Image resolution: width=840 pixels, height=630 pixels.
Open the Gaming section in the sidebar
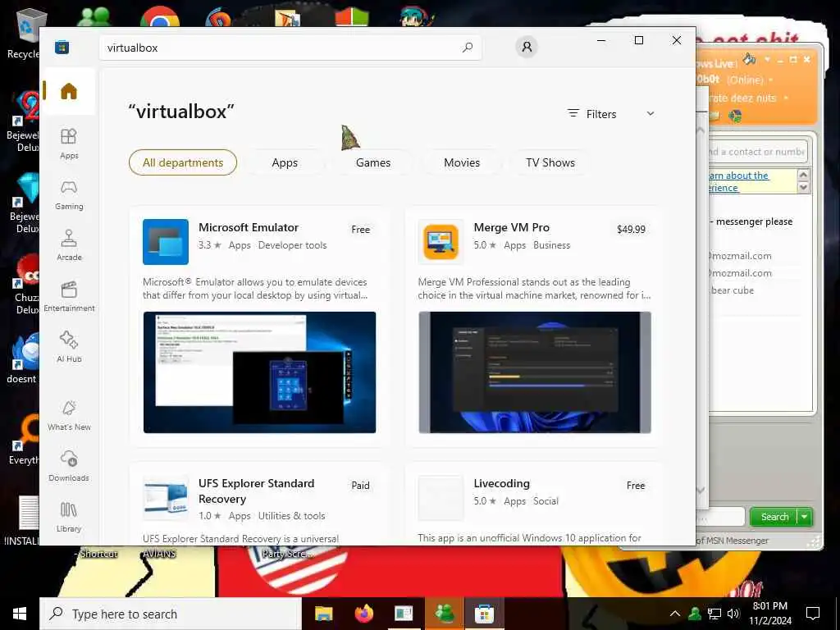(69, 194)
